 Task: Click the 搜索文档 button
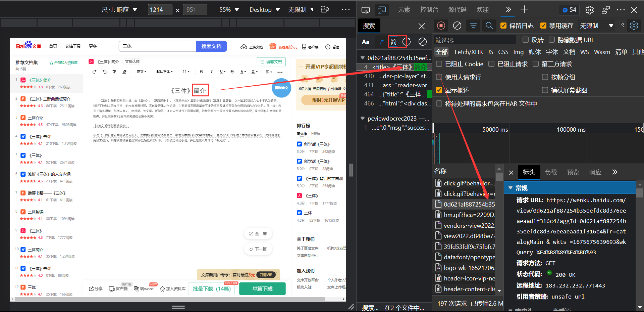pyautogui.click(x=211, y=46)
